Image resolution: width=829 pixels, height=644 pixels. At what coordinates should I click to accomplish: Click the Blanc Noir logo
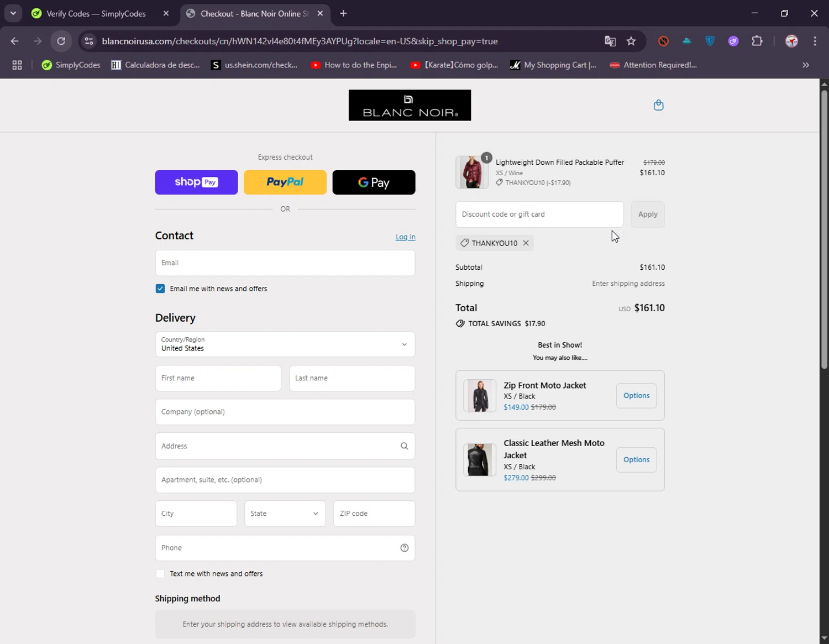point(410,105)
